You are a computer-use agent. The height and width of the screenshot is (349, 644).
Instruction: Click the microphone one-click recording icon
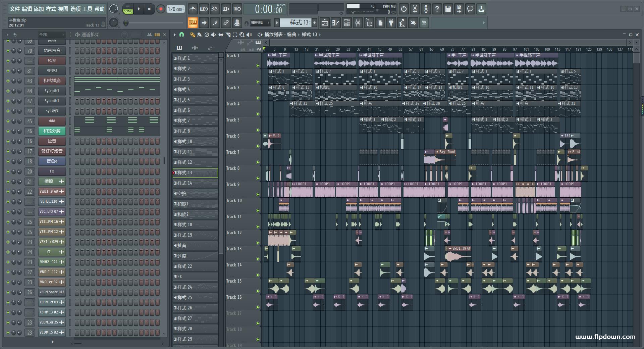click(426, 9)
